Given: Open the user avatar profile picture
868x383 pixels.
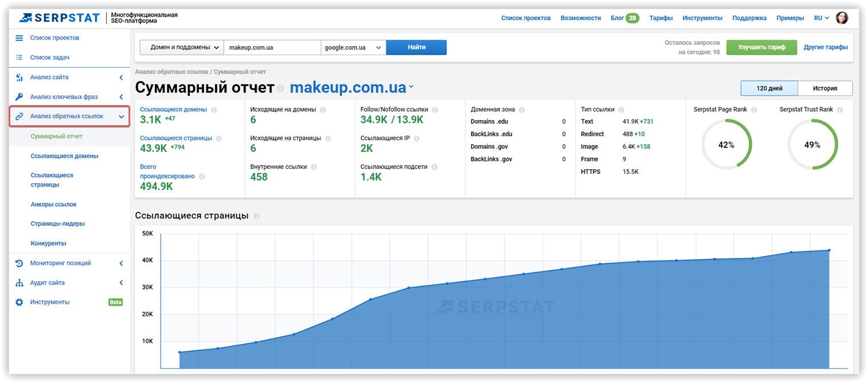Looking at the screenshot, I should pyautogui.click(x=842, y=18).
